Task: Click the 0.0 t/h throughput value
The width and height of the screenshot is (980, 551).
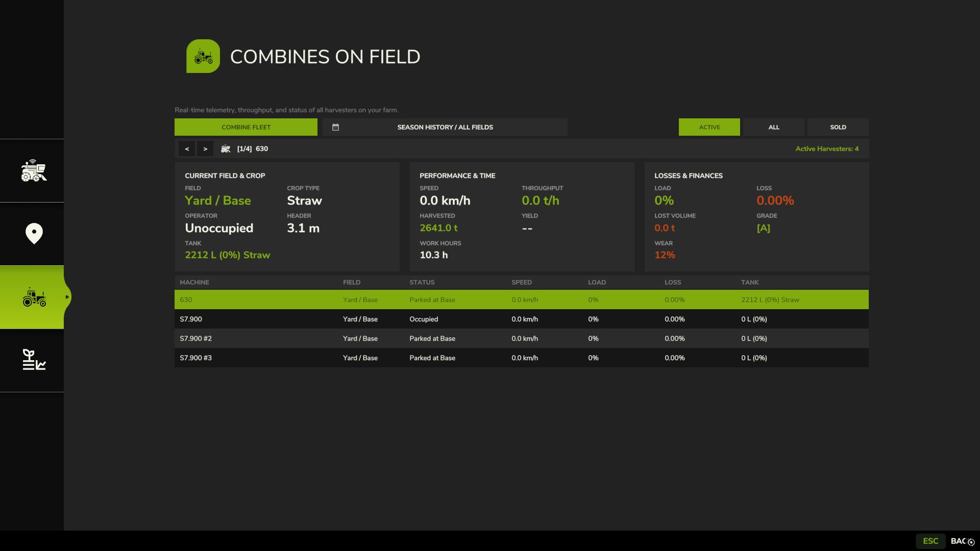Action: coord(540,201)
